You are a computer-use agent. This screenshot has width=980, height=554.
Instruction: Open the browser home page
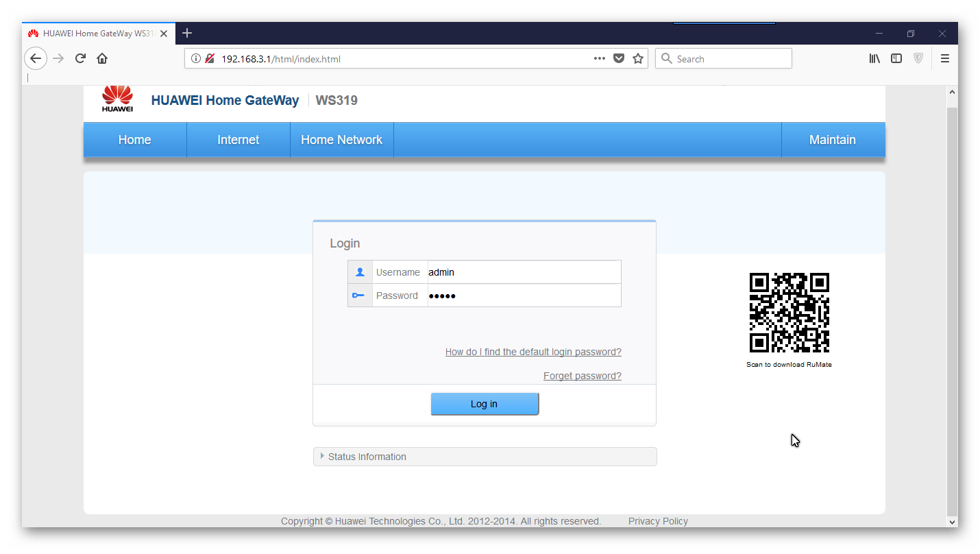(102, 58)
